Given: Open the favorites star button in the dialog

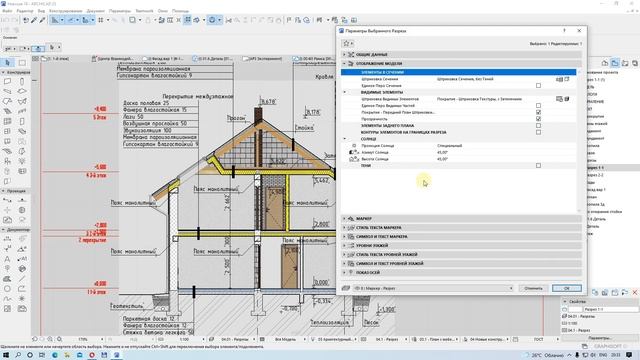Looking at the screenshot, I should point(348,43).
